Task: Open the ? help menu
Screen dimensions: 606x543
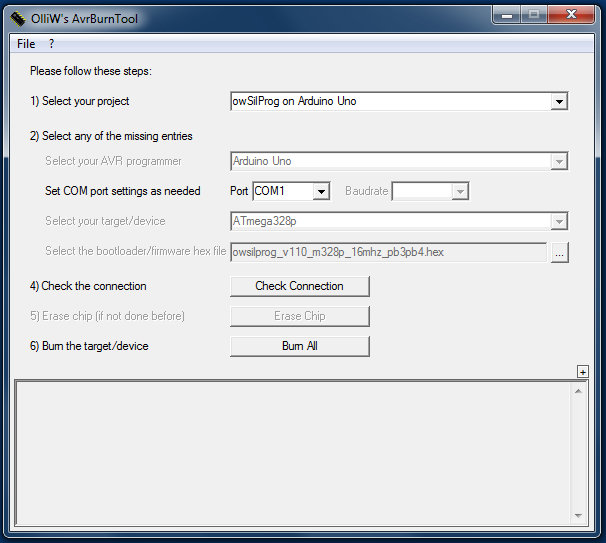Action: point(51,44)
